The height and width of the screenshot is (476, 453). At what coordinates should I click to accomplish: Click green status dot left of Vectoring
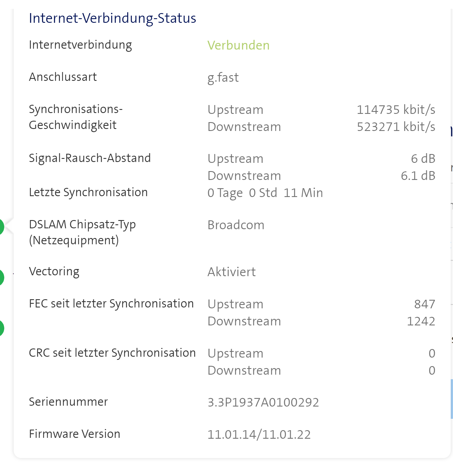click(1, 277)
